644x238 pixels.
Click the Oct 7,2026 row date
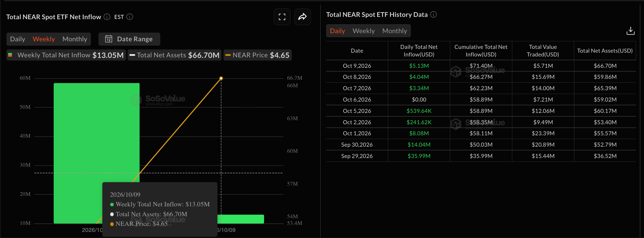(357, 88)
